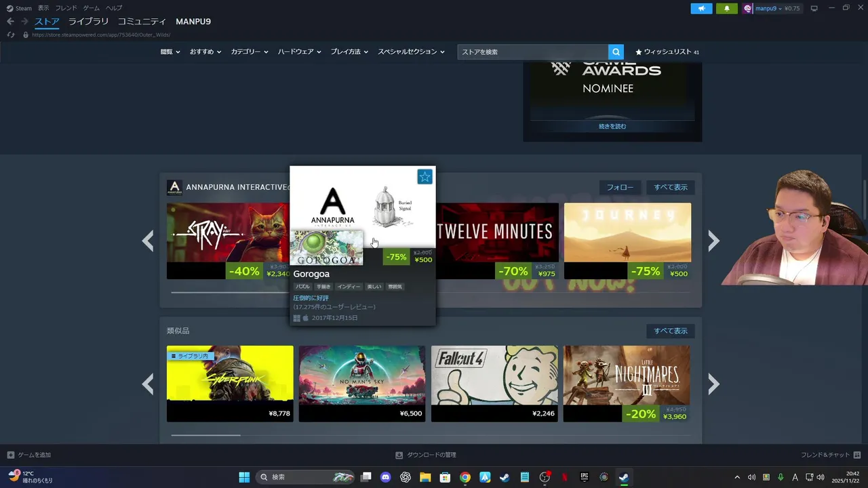Expand the プレイ方法 dropdown
868x488 pixels.
click(349, 52)
